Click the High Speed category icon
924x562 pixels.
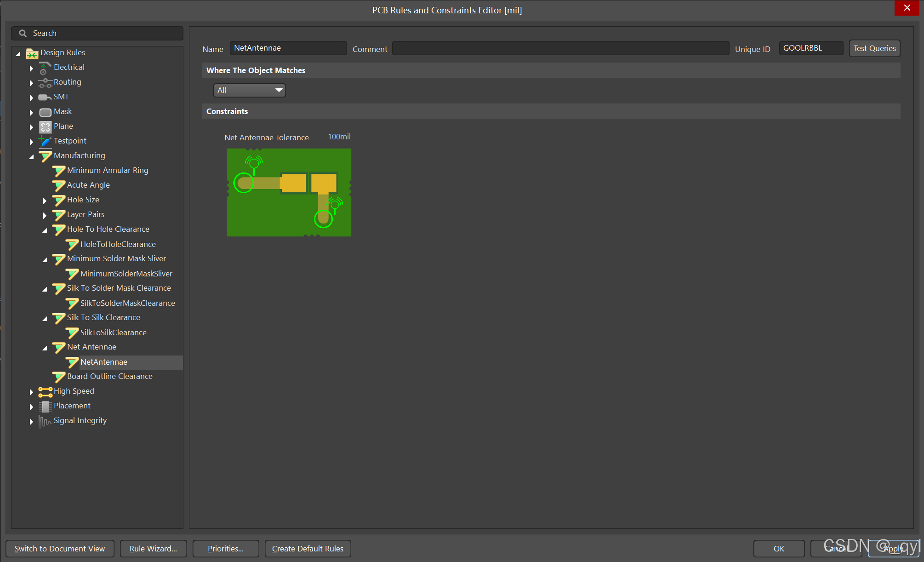pos(45,391)
